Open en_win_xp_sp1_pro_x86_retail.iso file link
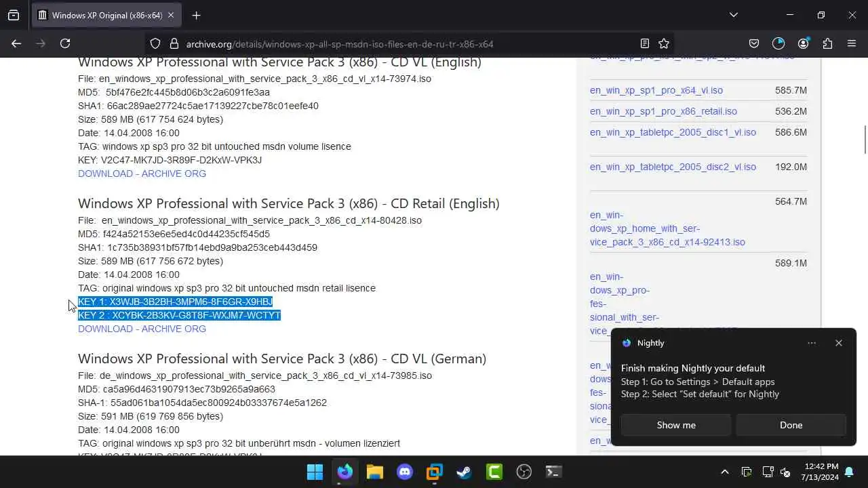Screen dimensions: 868x488 (x=663, y=111)
